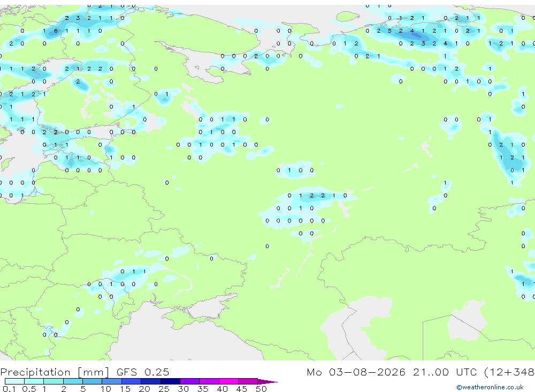Click the legend value '0.5'
Image resolution: width=535 pixels, height=392 pixels.
(29, 389)
